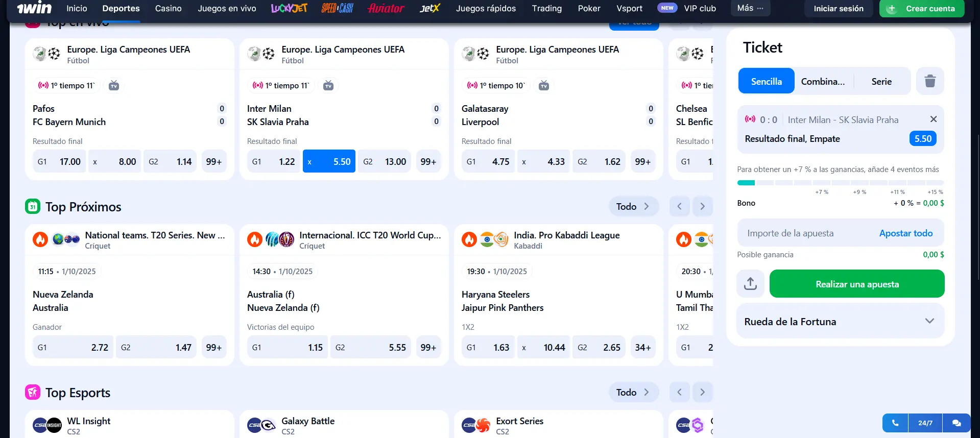Deselect the 5.50 draw odds for Inter Milan
Viewport: 980px width, 438px height.
click(329, 162)
